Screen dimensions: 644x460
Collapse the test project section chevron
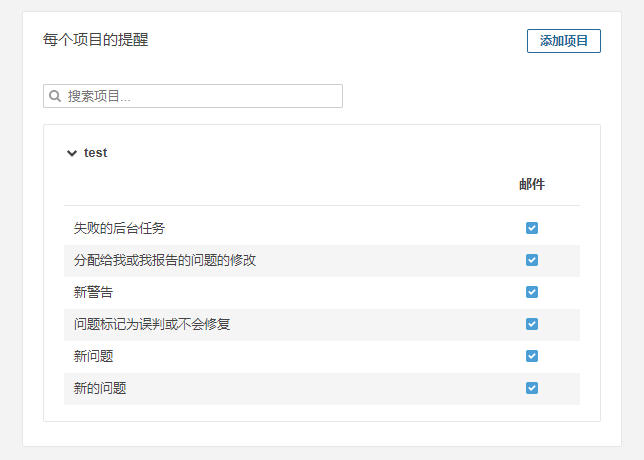click(x=72, y=153)
